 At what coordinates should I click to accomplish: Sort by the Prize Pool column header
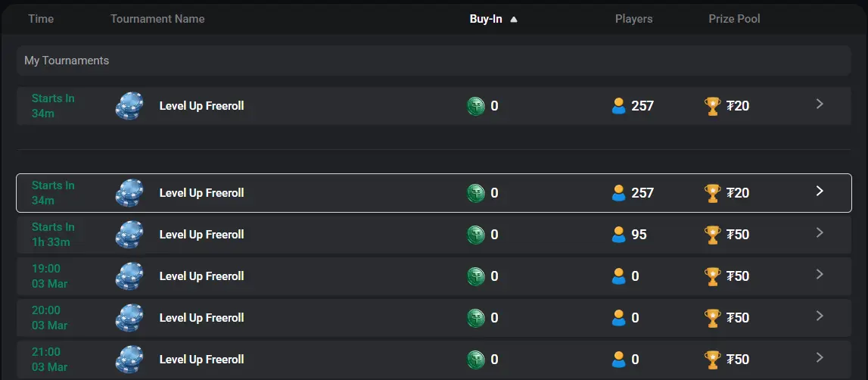(x=734, y=19)
